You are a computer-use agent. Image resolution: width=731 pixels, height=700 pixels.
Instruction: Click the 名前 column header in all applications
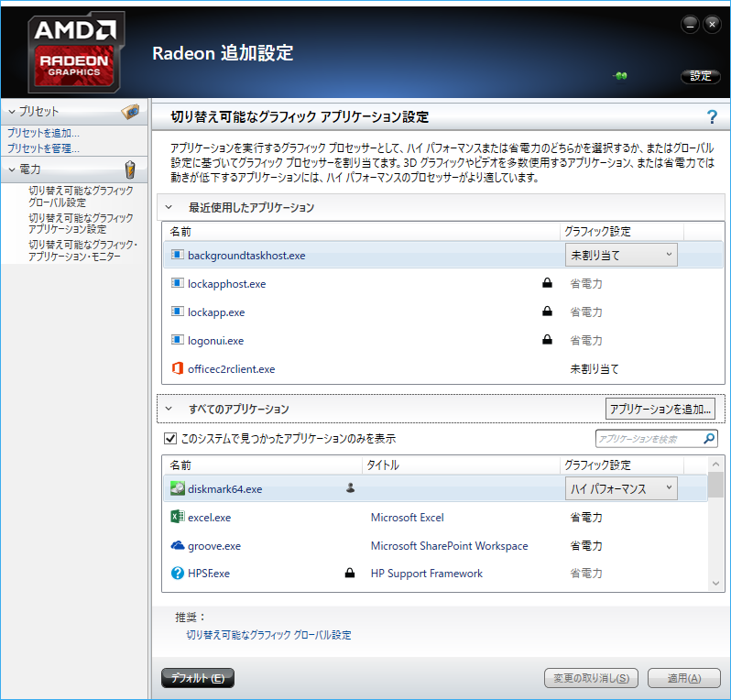click(x=262, y=465)
